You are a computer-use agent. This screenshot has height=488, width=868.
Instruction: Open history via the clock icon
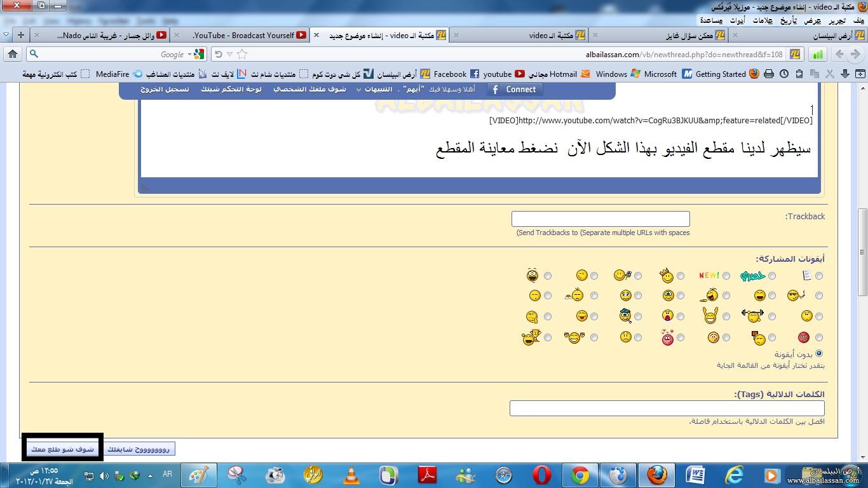click(784, 74)
